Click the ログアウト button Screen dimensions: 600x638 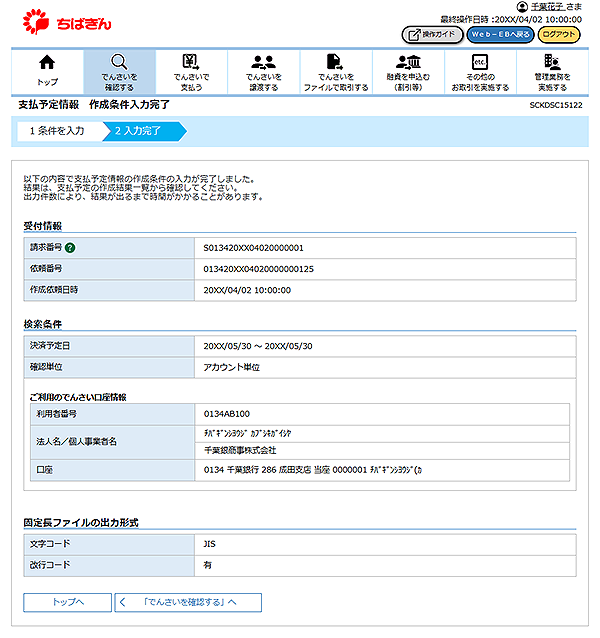pyautogui.click(x=559, y=35)
